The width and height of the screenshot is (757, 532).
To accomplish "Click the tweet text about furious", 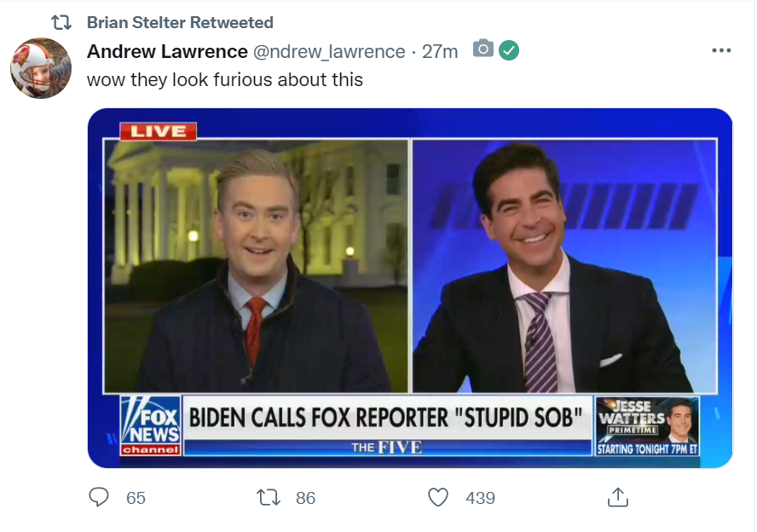I will [x=225, y=79].
